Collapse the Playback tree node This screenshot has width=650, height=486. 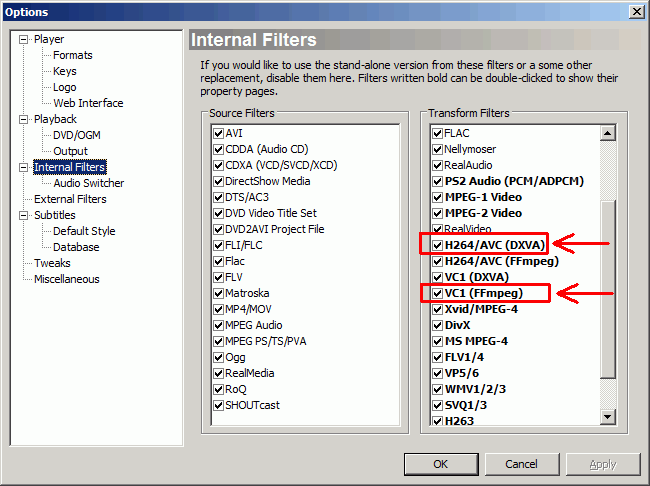click(24, 119)
